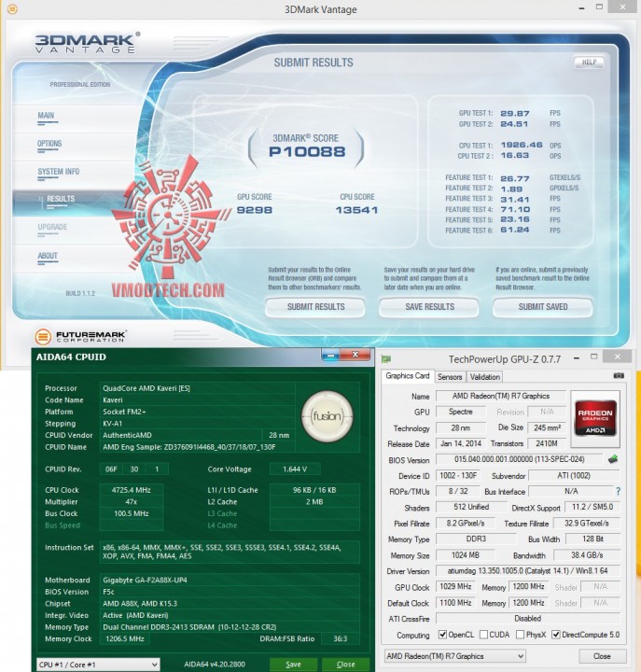Click the FEATURE TEST 4 value 71.10
Image resolution: width=641 pixels, height=672 pixels.
515,210
